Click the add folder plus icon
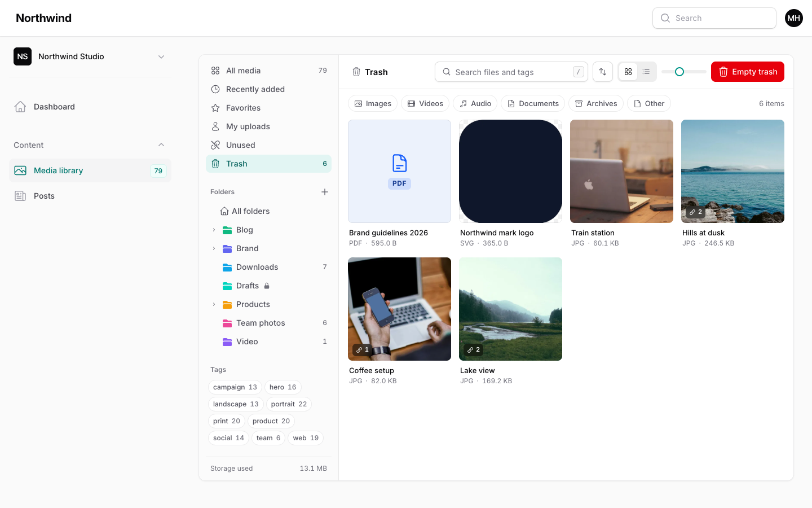812x508 pixels. 325,192
